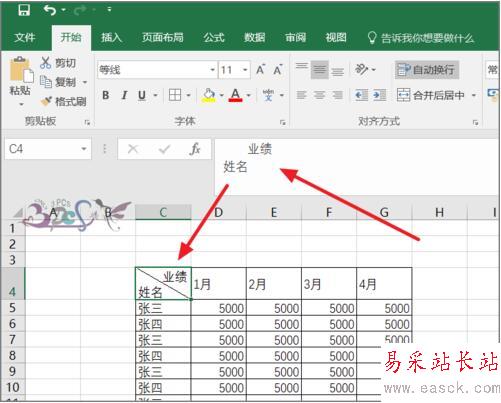Open the 视图 tab
501x403 pixels.
click(x=336, y=37)
